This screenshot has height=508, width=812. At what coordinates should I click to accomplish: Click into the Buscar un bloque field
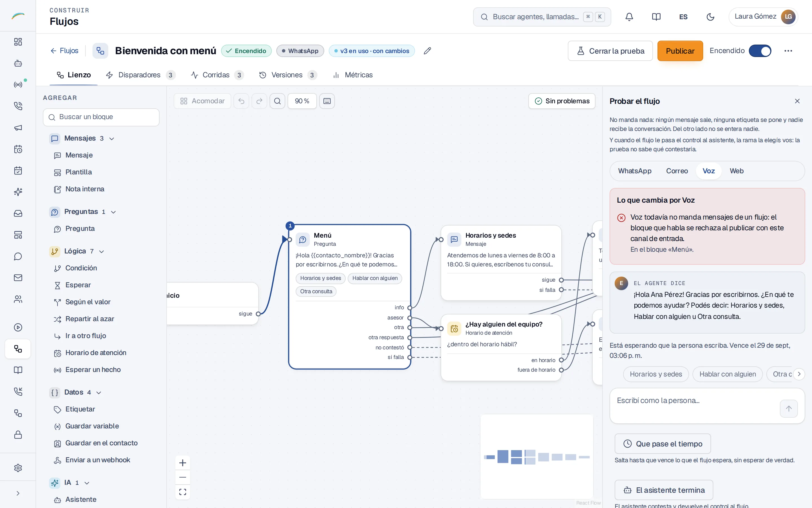pos(101,117)
